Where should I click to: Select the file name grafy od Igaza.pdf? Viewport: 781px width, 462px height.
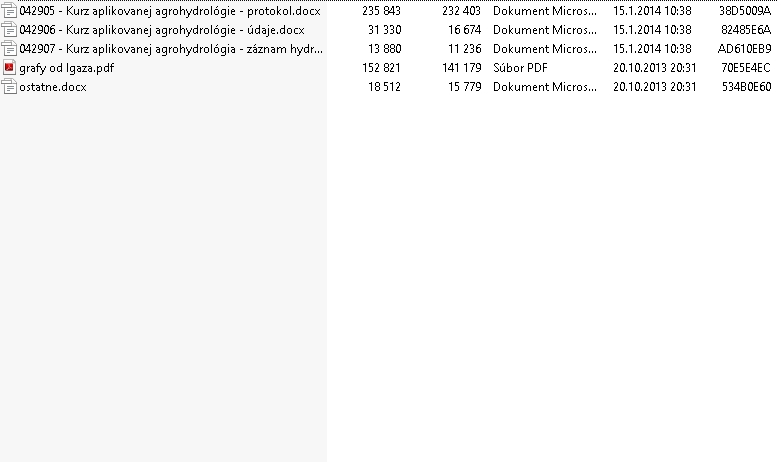click(x=65, y=68)
